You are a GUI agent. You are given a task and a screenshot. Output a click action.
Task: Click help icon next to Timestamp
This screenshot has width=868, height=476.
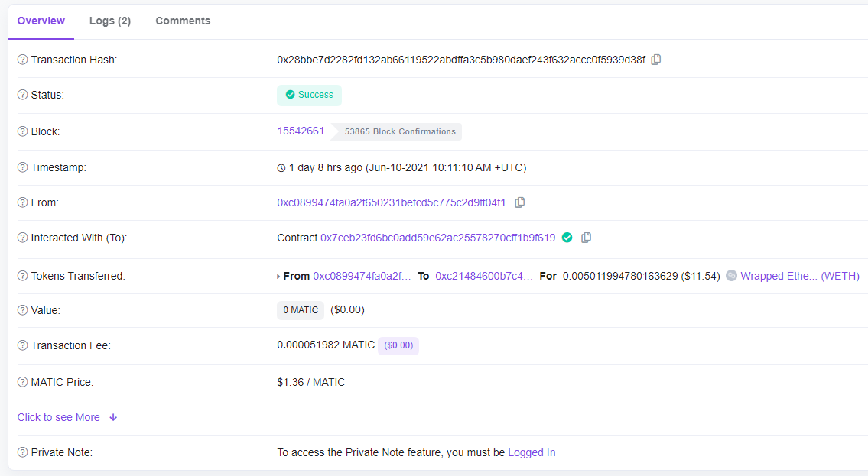point(23,167)
